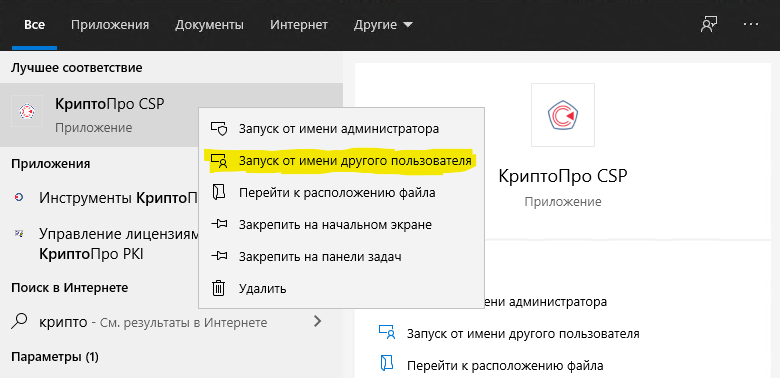This screenshot has height=378, width=780.
Task: Click Запуск от имени другого пользователя in preview pane
Action: tap(523, 334)
